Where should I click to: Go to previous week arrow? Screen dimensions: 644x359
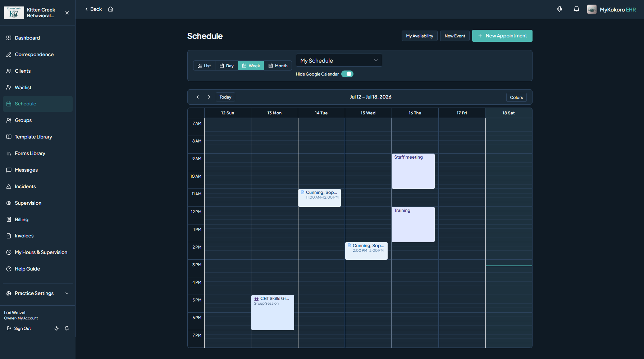(x=198, y=97)
